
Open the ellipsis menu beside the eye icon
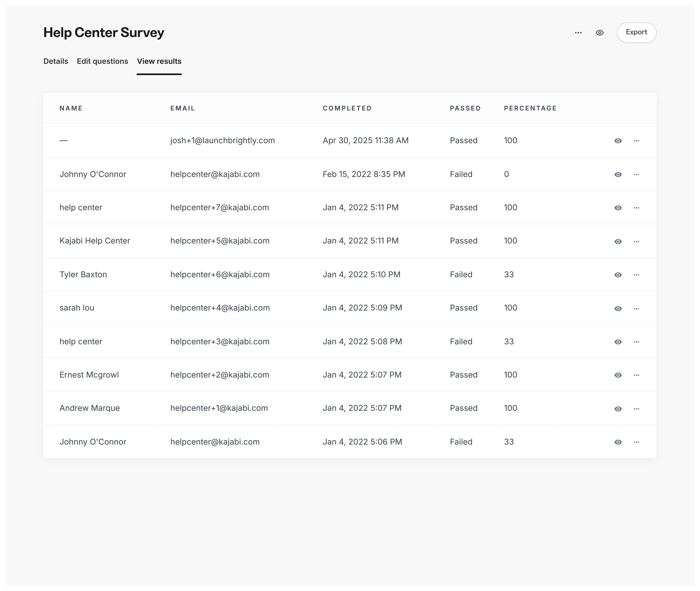[x=578, y=32]
